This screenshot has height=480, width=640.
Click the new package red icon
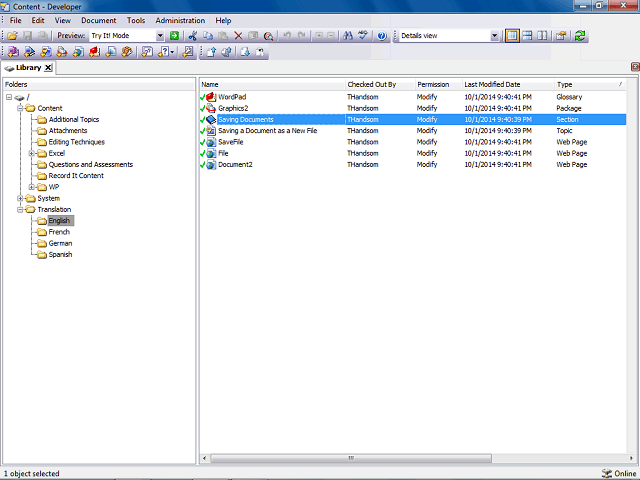coord(62,52)
